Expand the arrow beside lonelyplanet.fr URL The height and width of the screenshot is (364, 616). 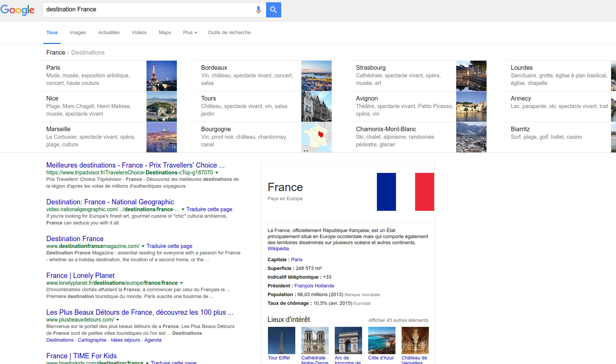pos(181,283)
